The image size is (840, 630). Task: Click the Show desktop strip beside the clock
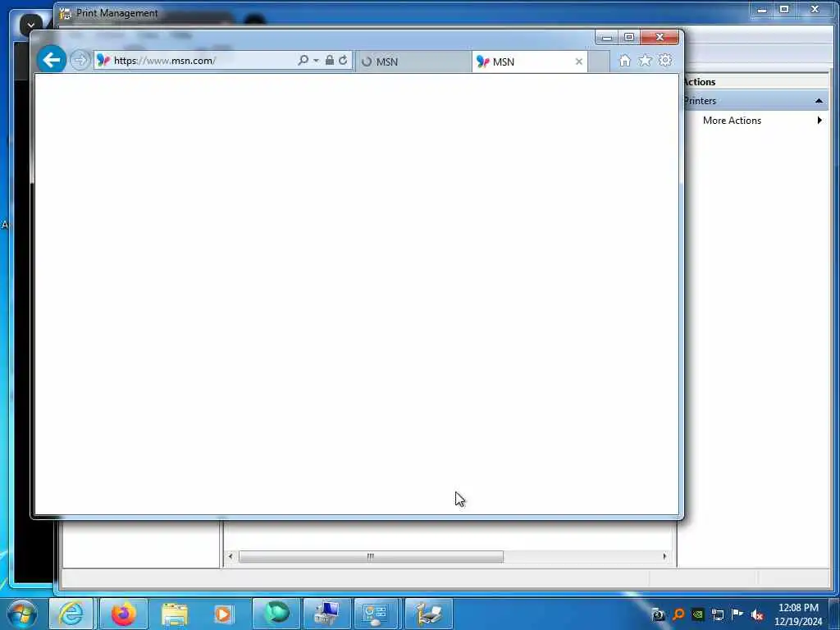coord(834,614)
